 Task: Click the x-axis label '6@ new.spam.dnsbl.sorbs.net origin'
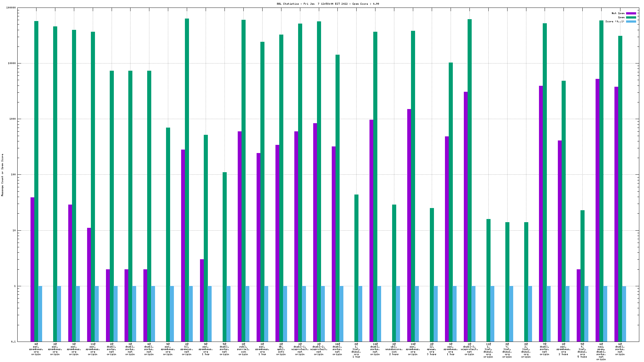[x=601, y=352]
